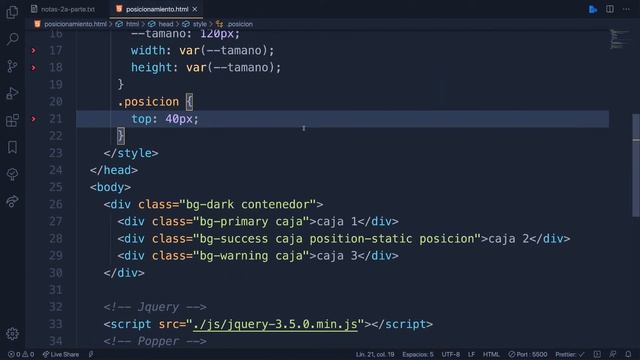Change indentation via Espacios: 5
This screenshot has height=360, width=640.
point(418,354)
